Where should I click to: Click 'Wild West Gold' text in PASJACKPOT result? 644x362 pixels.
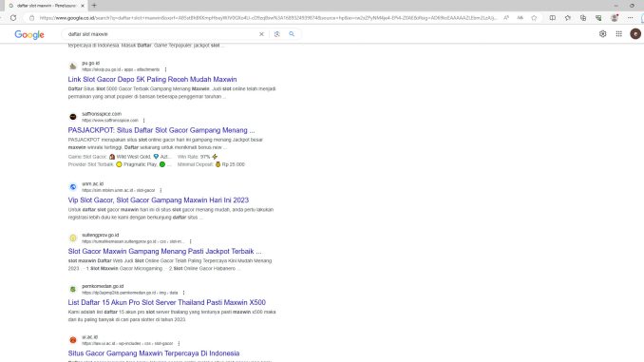[x=134, y=157]
